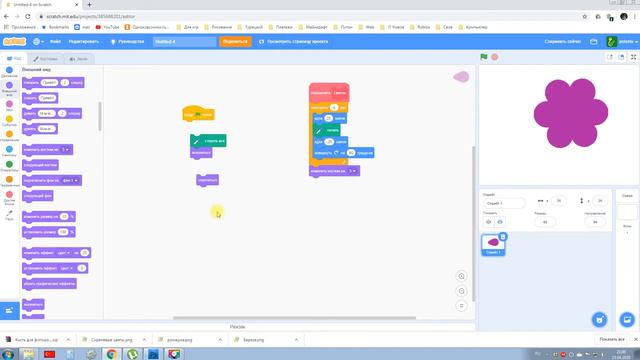Enter full screen stage mode

[x=633, y=57]
